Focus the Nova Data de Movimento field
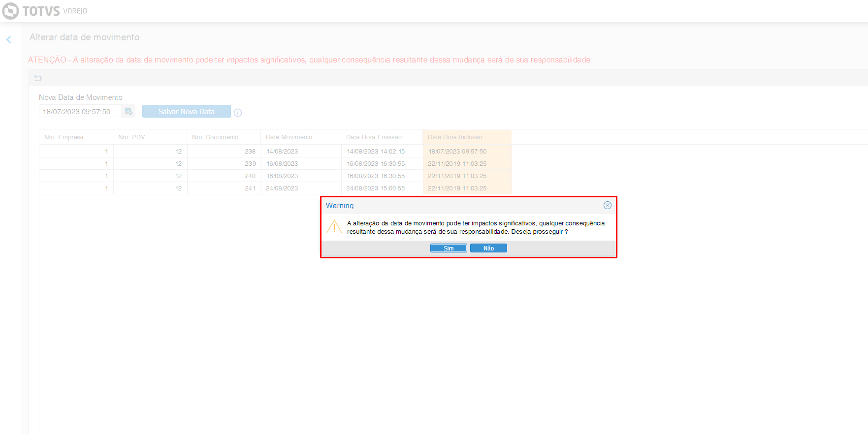Viewport: 868px width, 434px height. (x=80, y=111)
